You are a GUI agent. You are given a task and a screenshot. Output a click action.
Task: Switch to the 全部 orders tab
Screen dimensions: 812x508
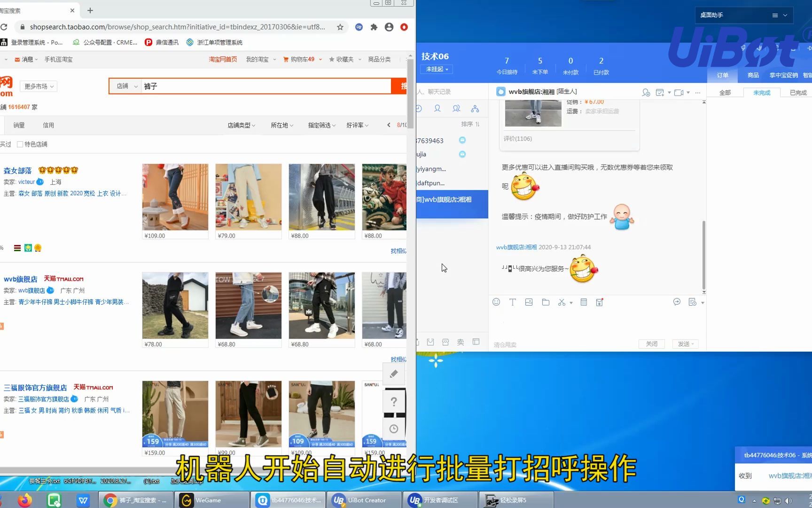tap(725, 93)
